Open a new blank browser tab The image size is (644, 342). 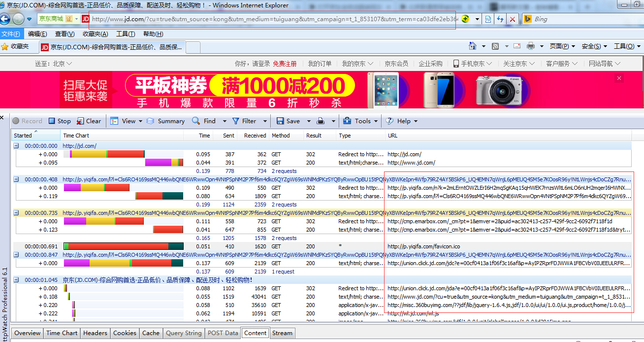(193, 47)
